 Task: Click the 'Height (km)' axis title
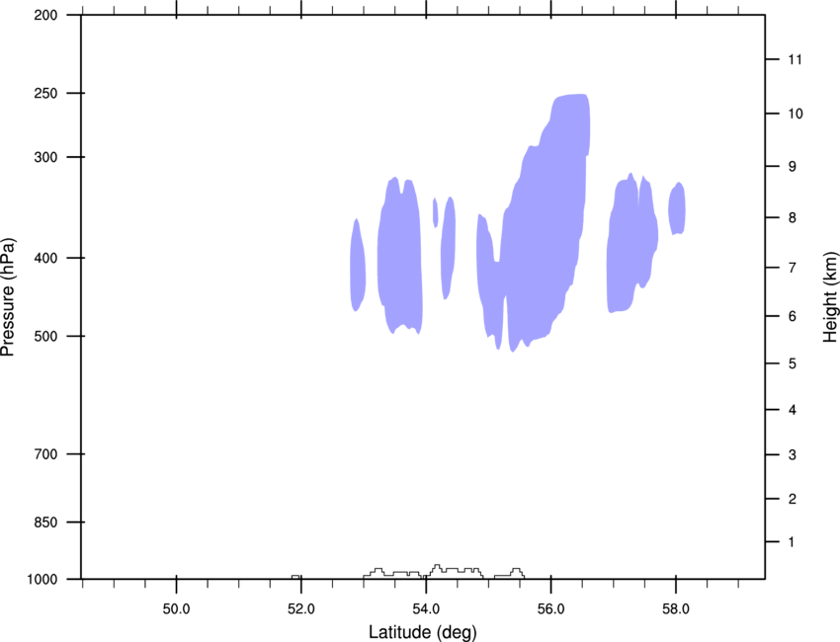click(x=830, y=297)
